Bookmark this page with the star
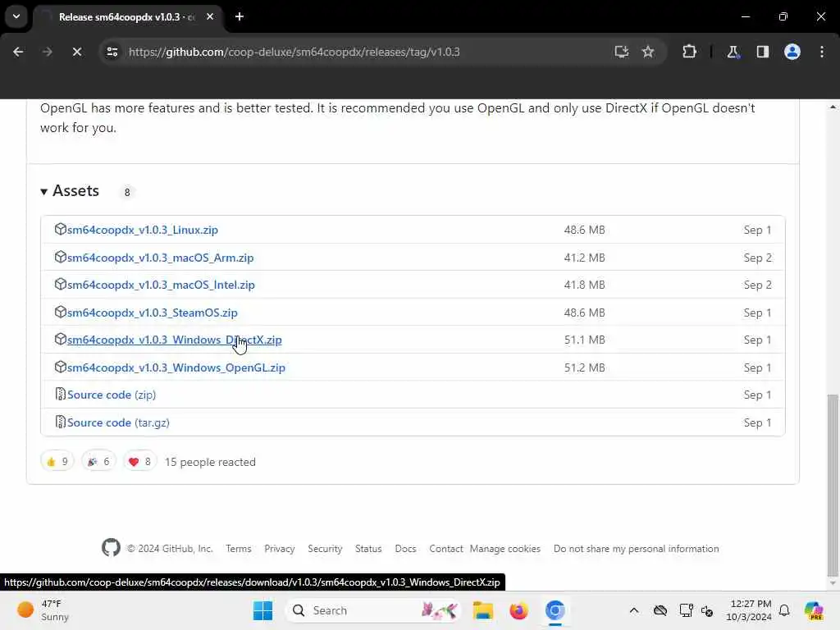The height and width of the screenshot is (630, 840). point(648,52)
